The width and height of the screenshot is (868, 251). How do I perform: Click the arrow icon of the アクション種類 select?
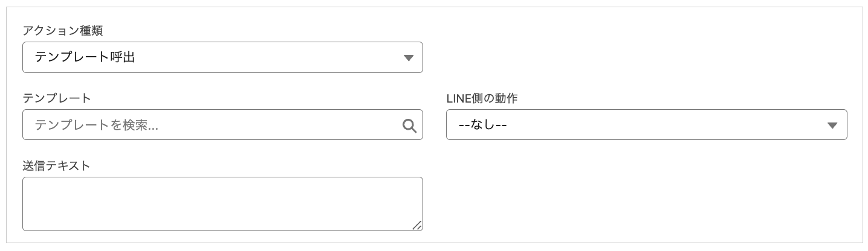pos(409,58)
